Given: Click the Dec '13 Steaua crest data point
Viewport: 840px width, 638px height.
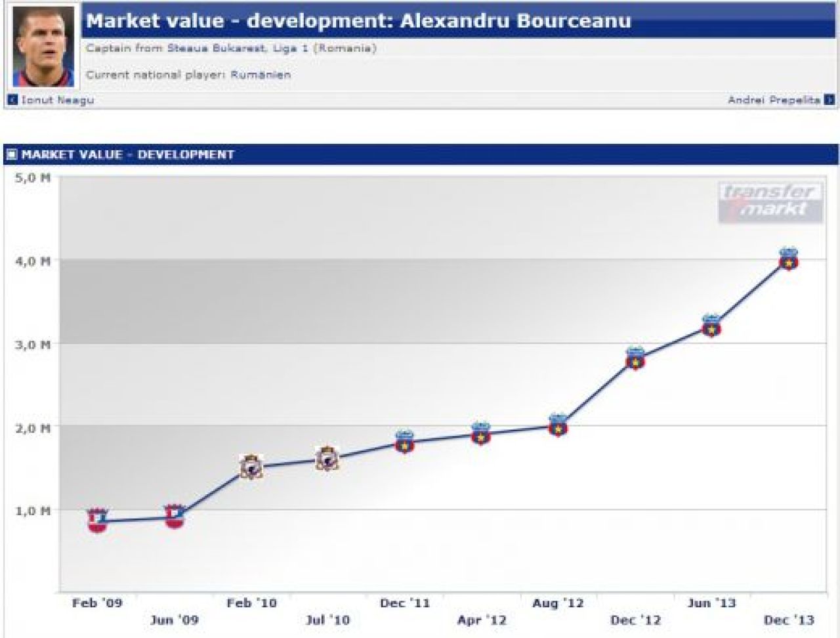Looking at the screenshot, I should 788,259.
